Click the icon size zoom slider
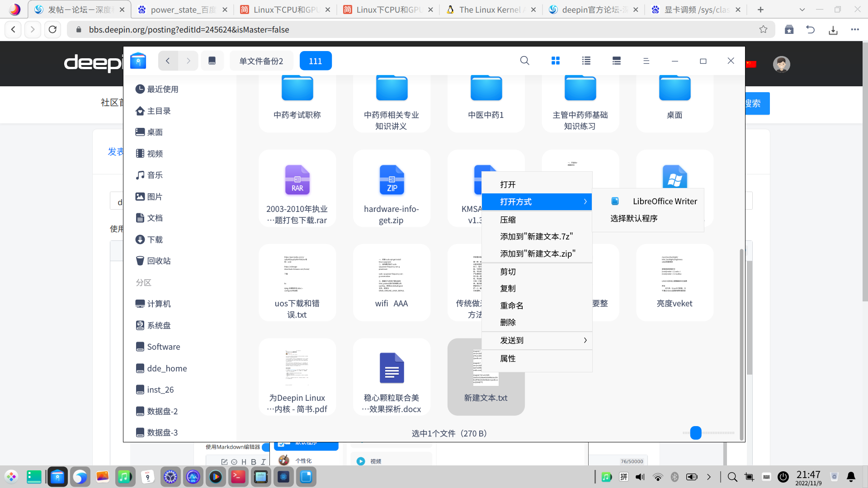The width and height of the screenshot is (868, 488). 696,433
